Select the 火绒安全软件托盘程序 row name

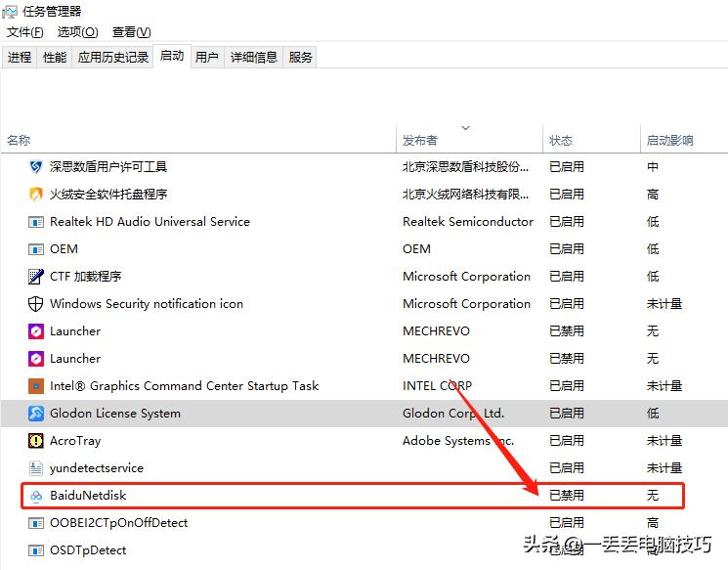tap(108, 195)
